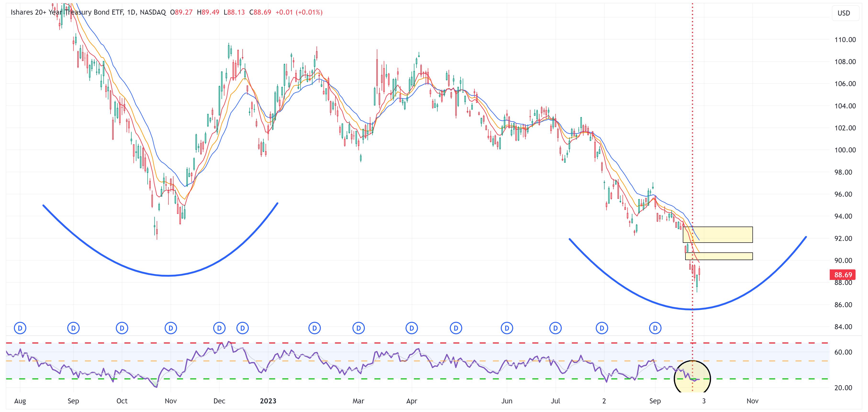Click the 2023 label on time axis

(x=268, y=401)
